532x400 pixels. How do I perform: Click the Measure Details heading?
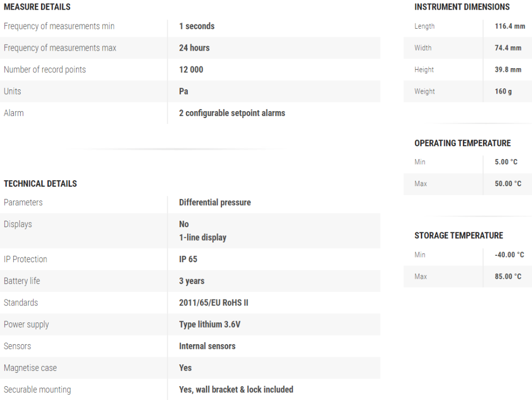(37, 7)
